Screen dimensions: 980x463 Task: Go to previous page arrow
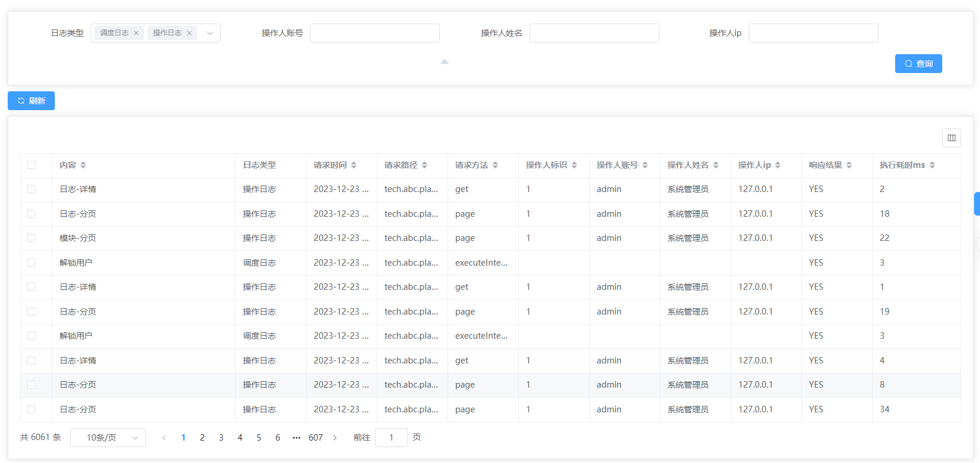click(x=165, y=438)
